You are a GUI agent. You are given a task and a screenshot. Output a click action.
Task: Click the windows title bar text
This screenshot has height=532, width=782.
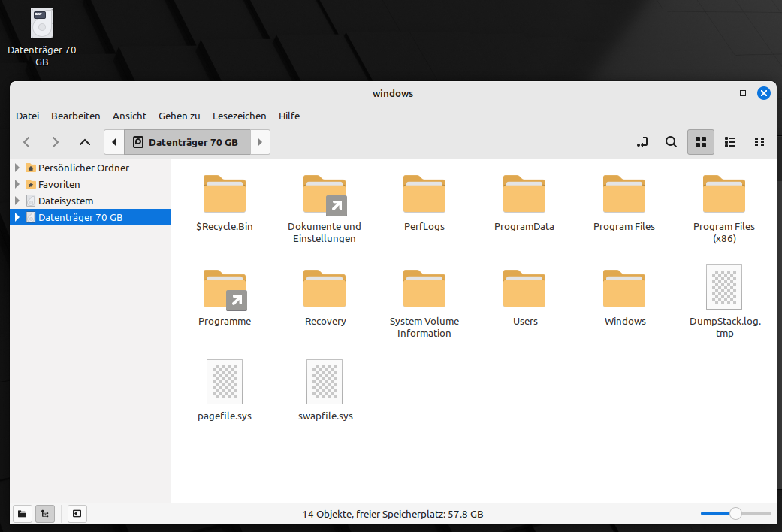click(393, 93)
